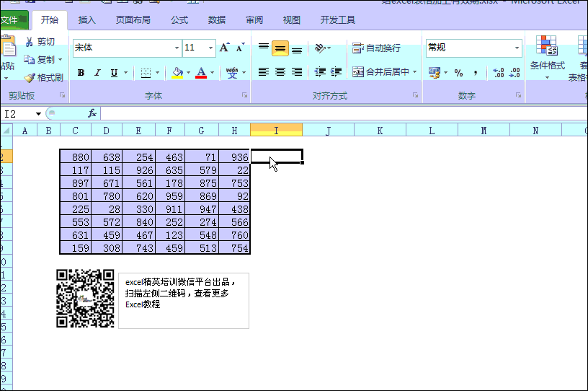This screenshot has width=588, height=391.
Task: Click the Cut (剪切) scissors icon
Action: (x=29, y=42)
